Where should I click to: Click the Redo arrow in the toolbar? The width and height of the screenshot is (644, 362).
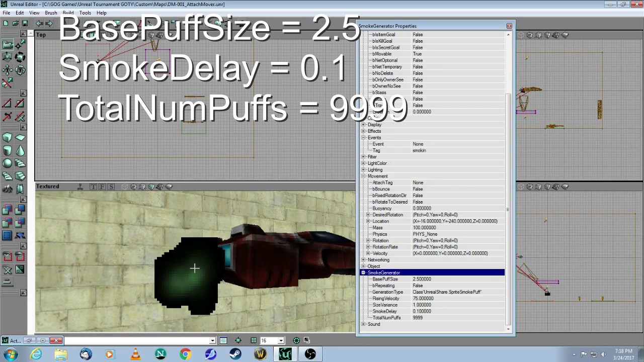48,23
